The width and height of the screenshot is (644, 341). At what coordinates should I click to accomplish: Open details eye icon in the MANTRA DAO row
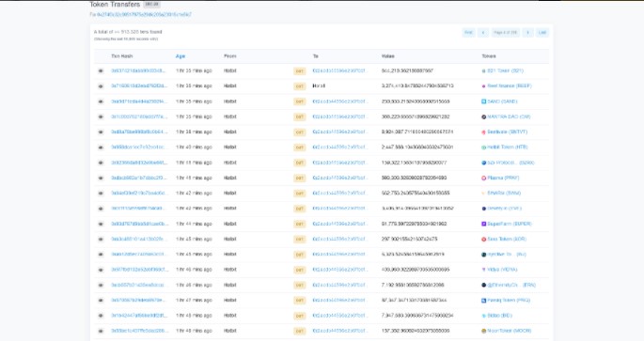pos(101,116)
